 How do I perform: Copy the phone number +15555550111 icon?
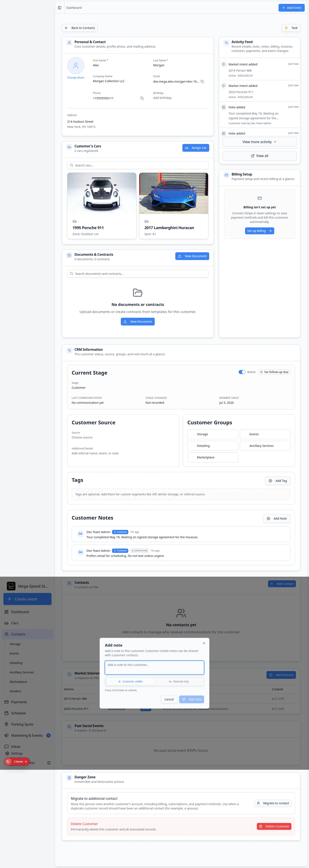142,98
